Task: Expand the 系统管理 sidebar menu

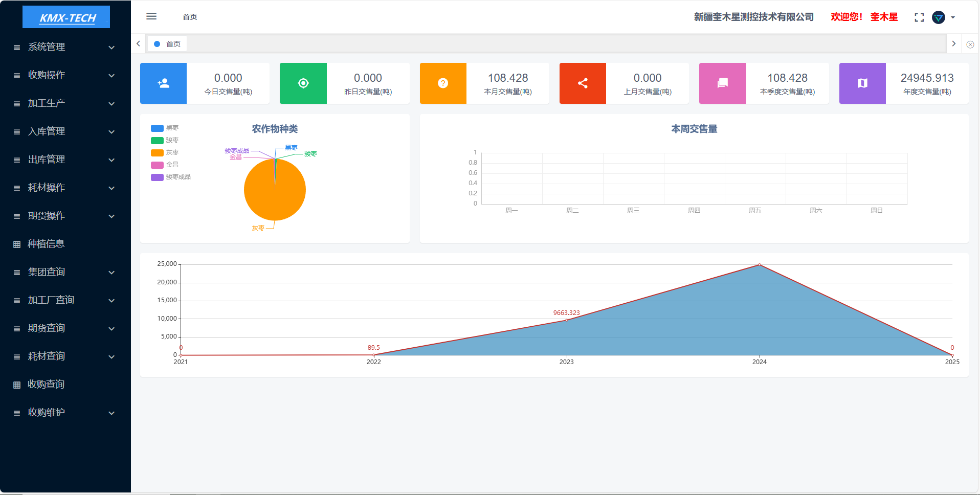Action: (65, 47)
